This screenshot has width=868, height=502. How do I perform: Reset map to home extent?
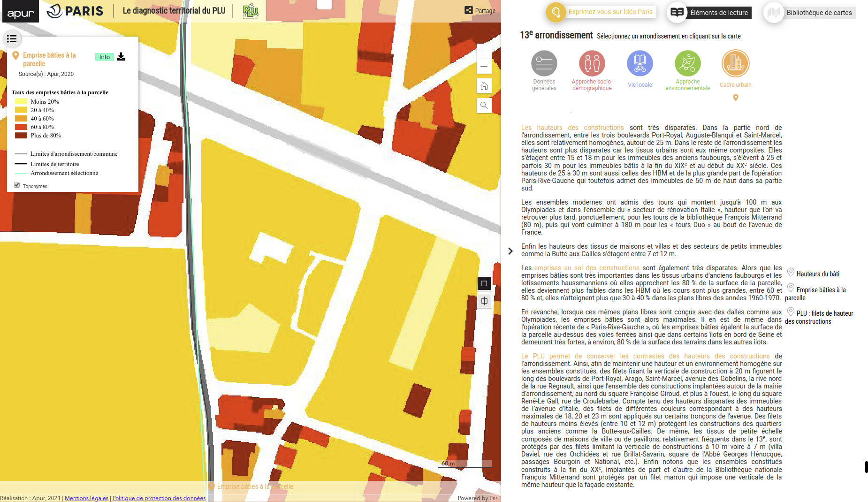[484, 86]
